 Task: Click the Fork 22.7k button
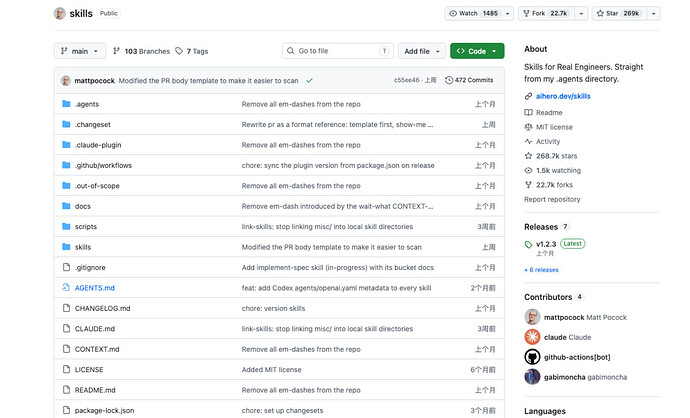(547, 14)
